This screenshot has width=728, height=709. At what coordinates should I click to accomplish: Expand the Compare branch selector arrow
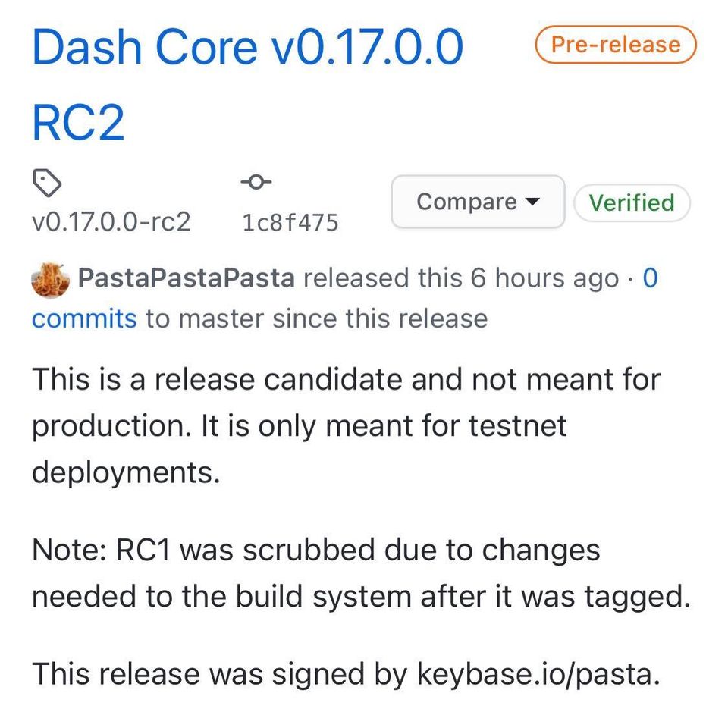533,202
